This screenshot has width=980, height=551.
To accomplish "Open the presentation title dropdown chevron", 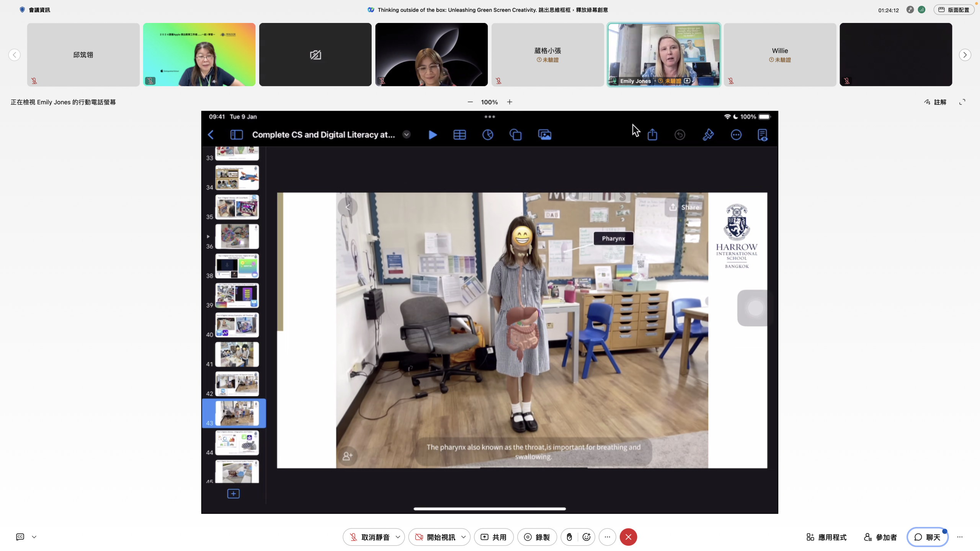I will [407, 135].
